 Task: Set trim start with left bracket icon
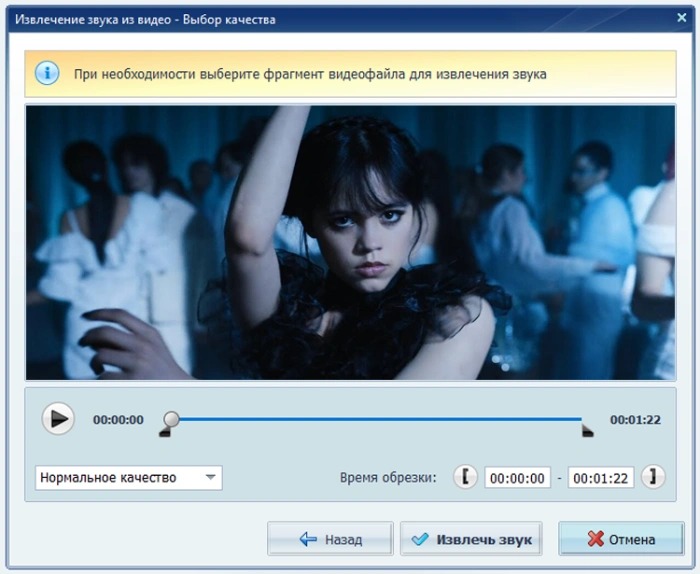465,477
